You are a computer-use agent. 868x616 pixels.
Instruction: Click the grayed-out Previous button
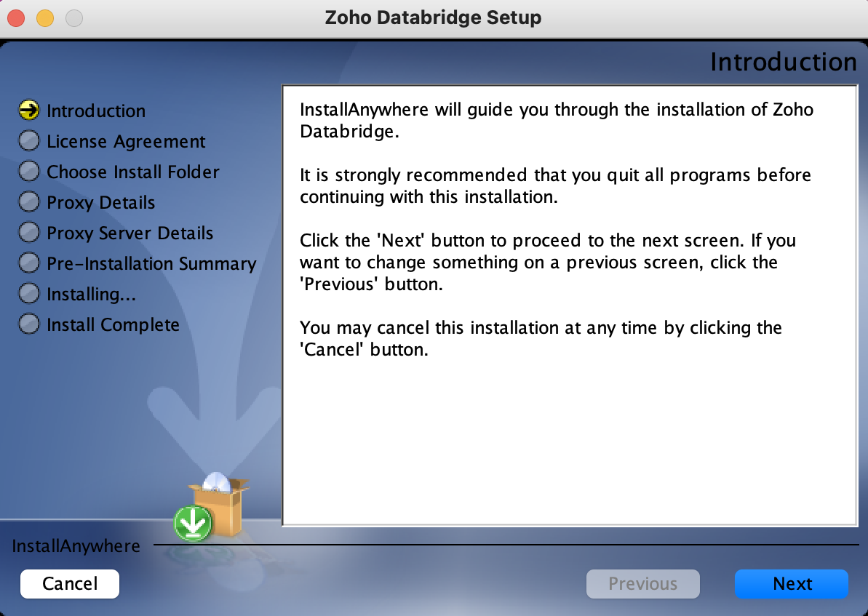[x=642, y=584]
